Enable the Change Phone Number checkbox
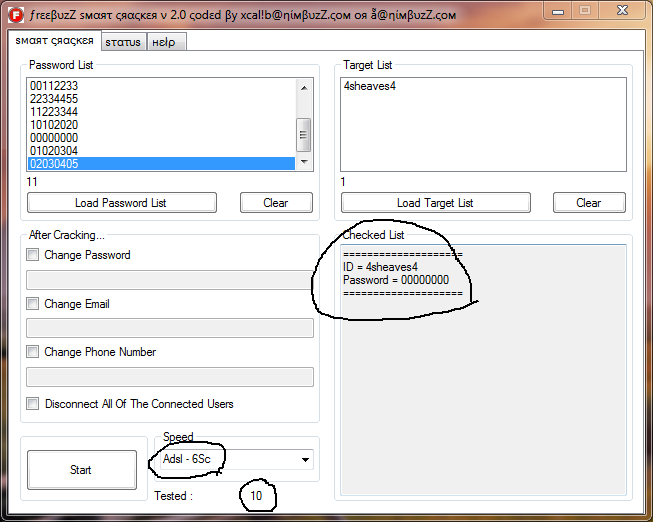This screenshot has height=522, width=653. click(x=32, y=352)
